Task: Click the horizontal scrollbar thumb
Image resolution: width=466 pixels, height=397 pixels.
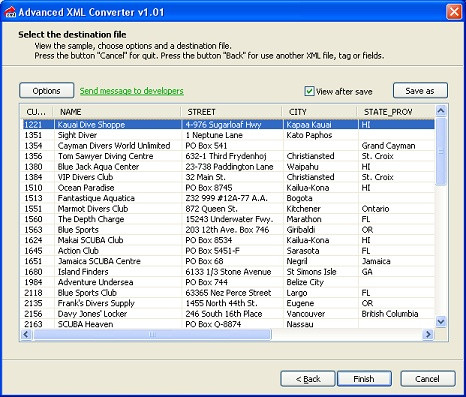Action: 152,334
